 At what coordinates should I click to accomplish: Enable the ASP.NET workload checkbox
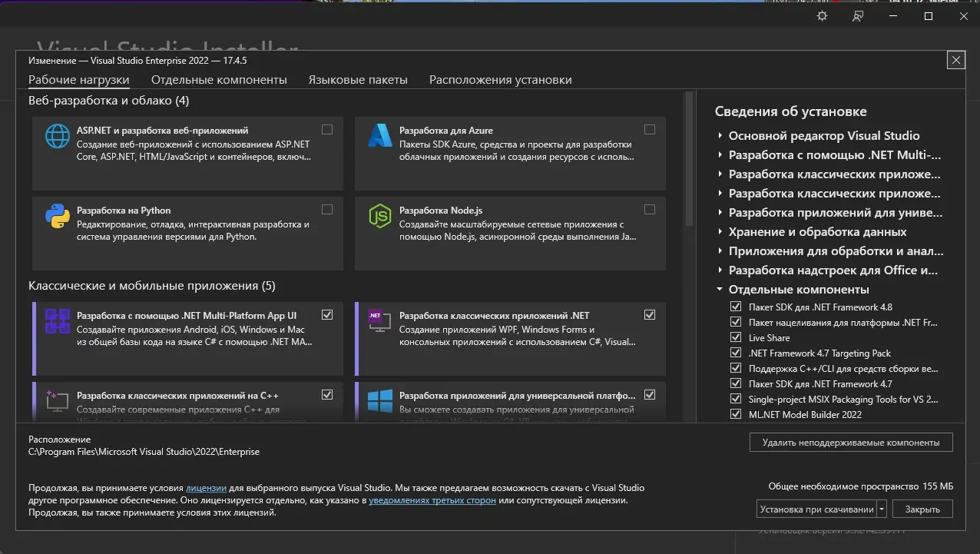point(326,129)
